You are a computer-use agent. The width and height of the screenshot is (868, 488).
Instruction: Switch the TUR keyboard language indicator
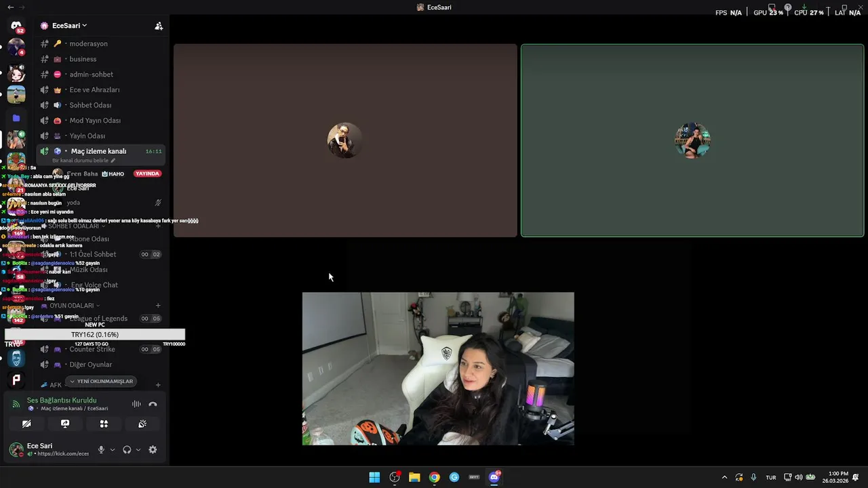point(771,477)
